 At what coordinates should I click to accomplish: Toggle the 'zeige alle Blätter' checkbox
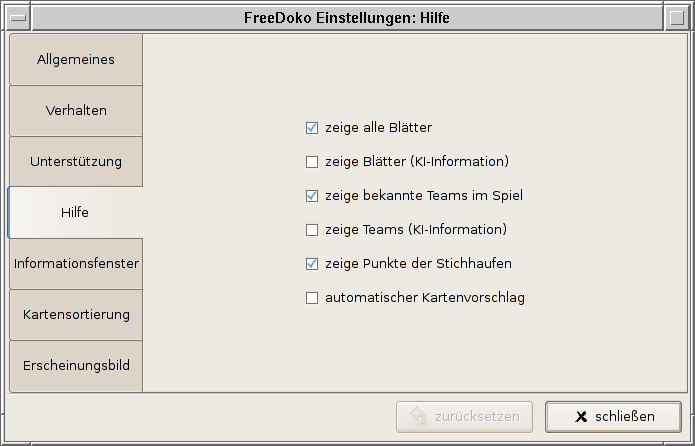312,128
